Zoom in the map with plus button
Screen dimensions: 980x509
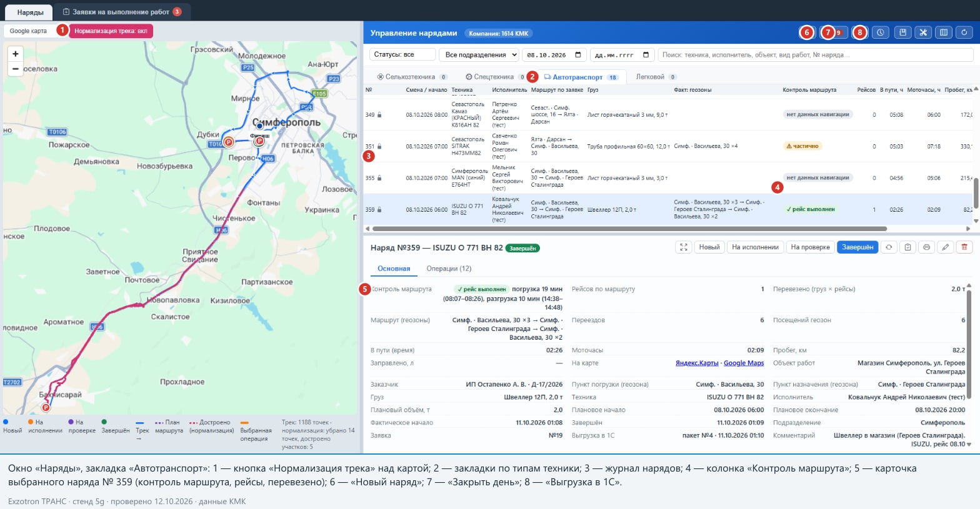[x=16, y=54]
